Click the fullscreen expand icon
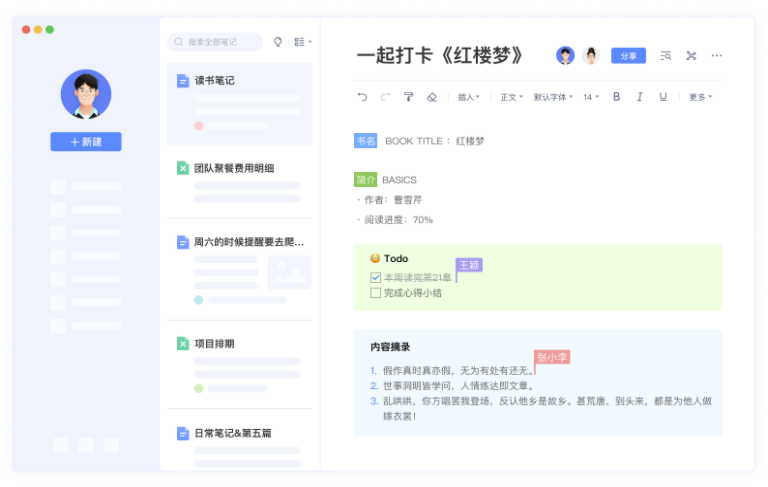 pos(691,56)
